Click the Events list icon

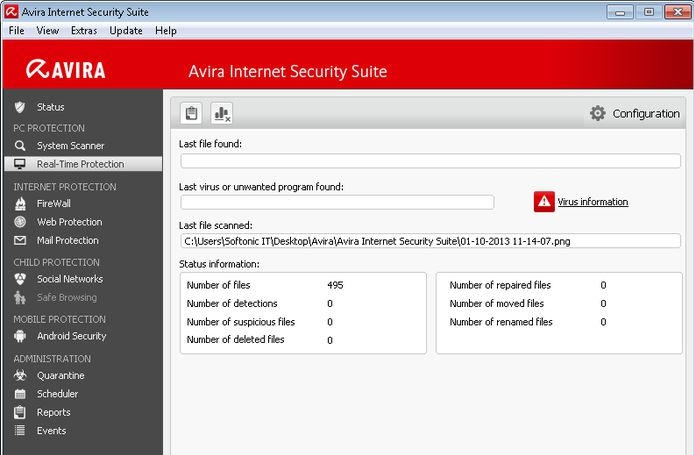pos(19,430)
